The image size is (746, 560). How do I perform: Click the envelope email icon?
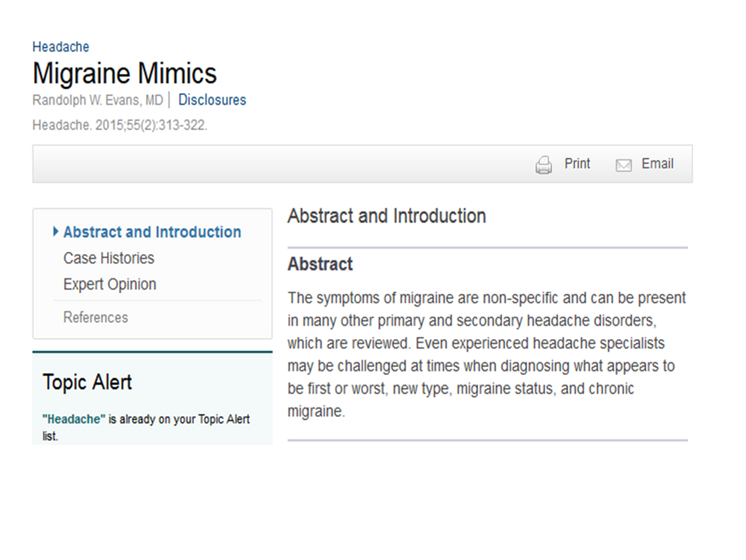click(x=624, y=165)
